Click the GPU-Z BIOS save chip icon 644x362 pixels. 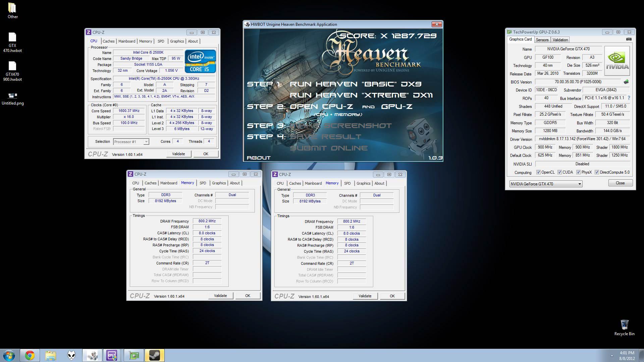(626, 82)
